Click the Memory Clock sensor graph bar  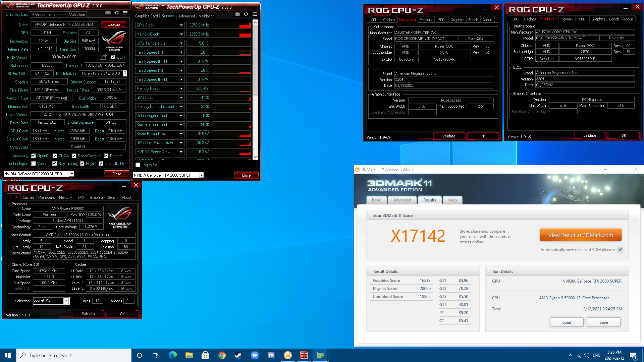[x=231, y=34]
